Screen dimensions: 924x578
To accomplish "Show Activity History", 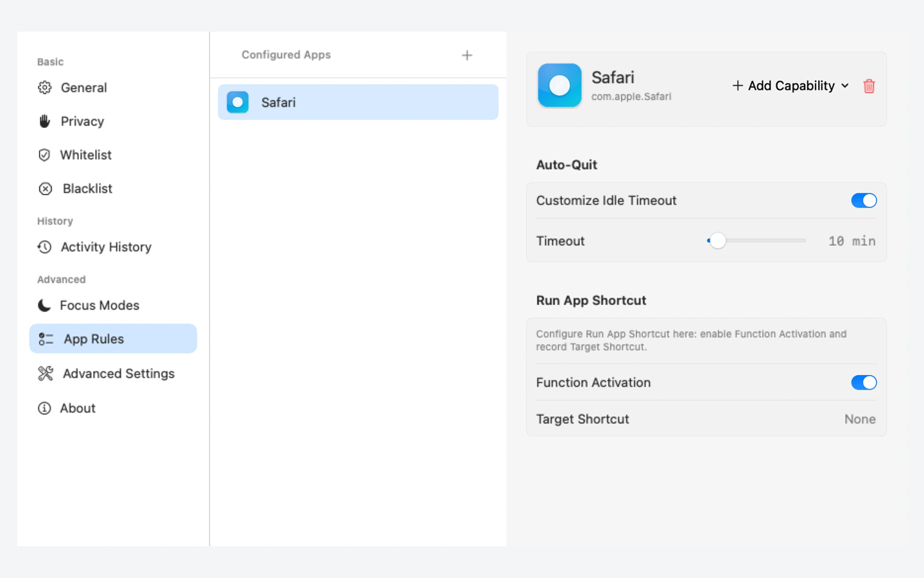I will coord(113,247).
